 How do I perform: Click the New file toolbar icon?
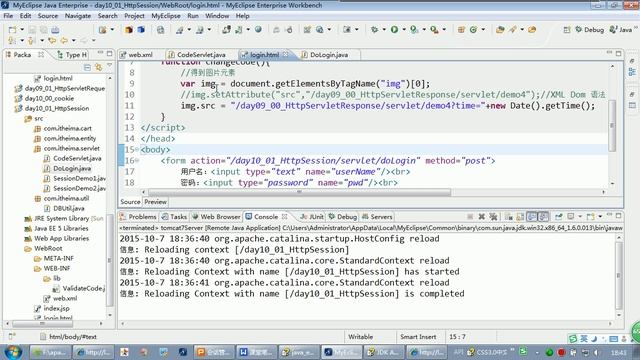(13, 30)
